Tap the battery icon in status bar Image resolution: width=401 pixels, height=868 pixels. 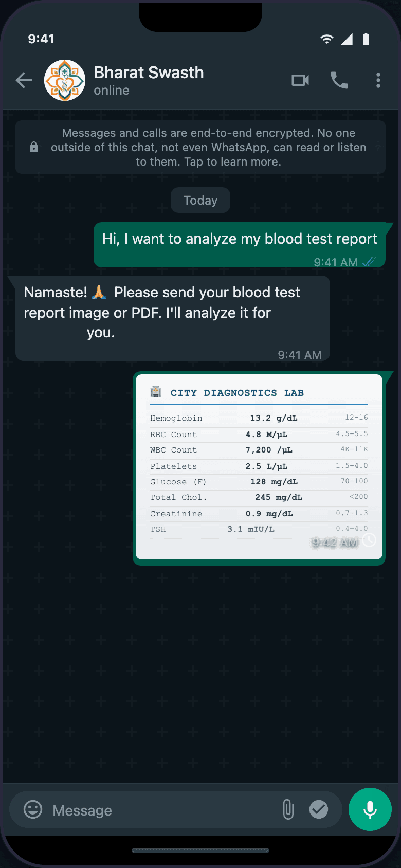tap(366, 39)
